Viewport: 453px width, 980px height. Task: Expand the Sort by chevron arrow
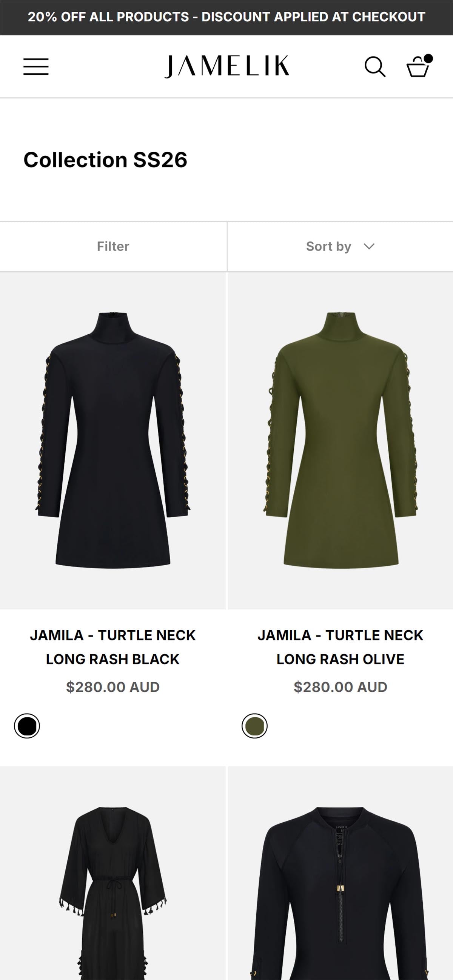click(x=369, y=246)
